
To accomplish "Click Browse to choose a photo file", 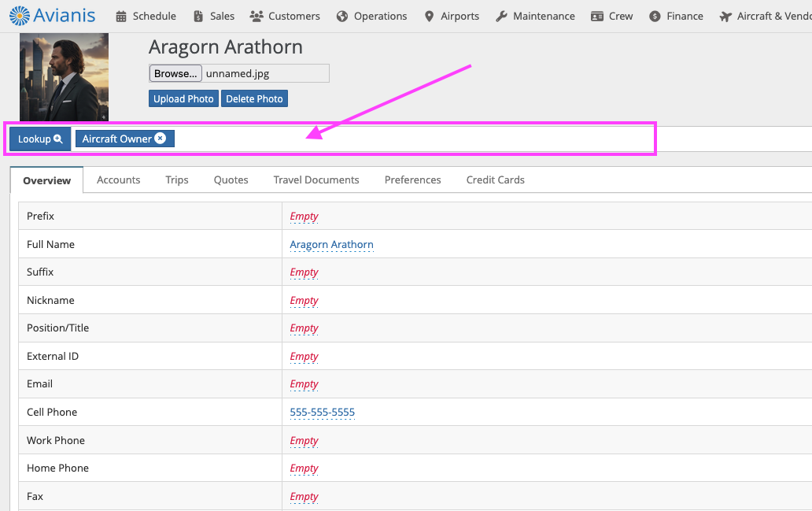I will point(175,73).
